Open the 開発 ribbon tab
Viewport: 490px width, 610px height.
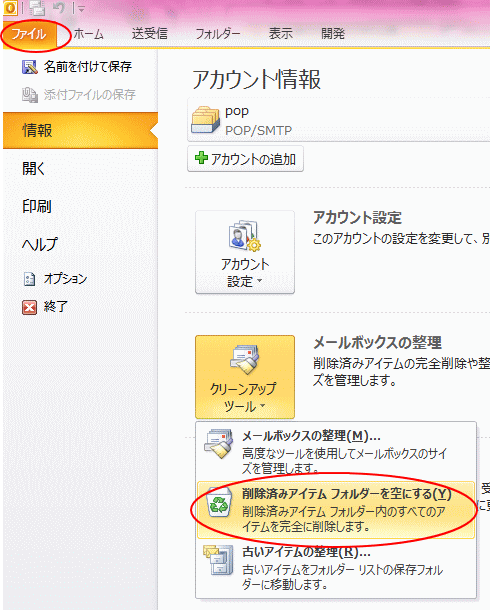333,34
